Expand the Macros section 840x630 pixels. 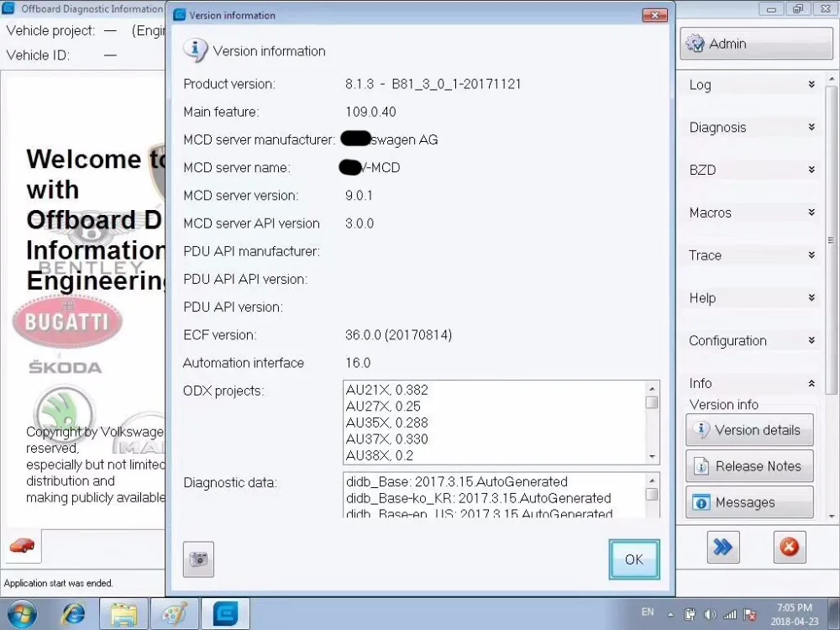tap(752, 213)
